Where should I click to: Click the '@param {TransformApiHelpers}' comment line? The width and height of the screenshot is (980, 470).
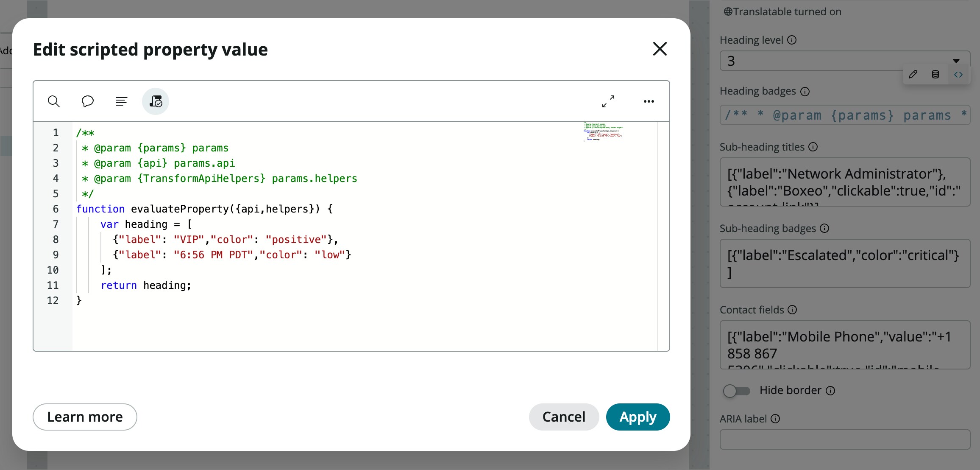click(220, 179)
